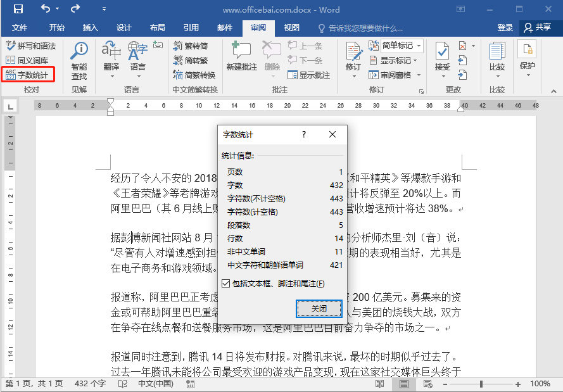Open the 翻译 translate dropdown
The height and width of the screenshot is (392, 563).
(x=112, y=76)
